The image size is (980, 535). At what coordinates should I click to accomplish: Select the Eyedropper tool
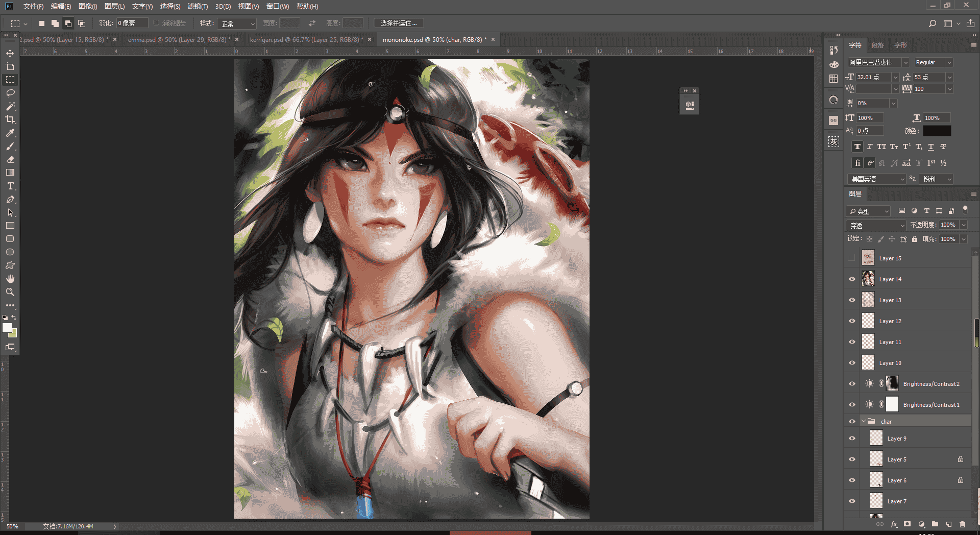pos(10,133)
